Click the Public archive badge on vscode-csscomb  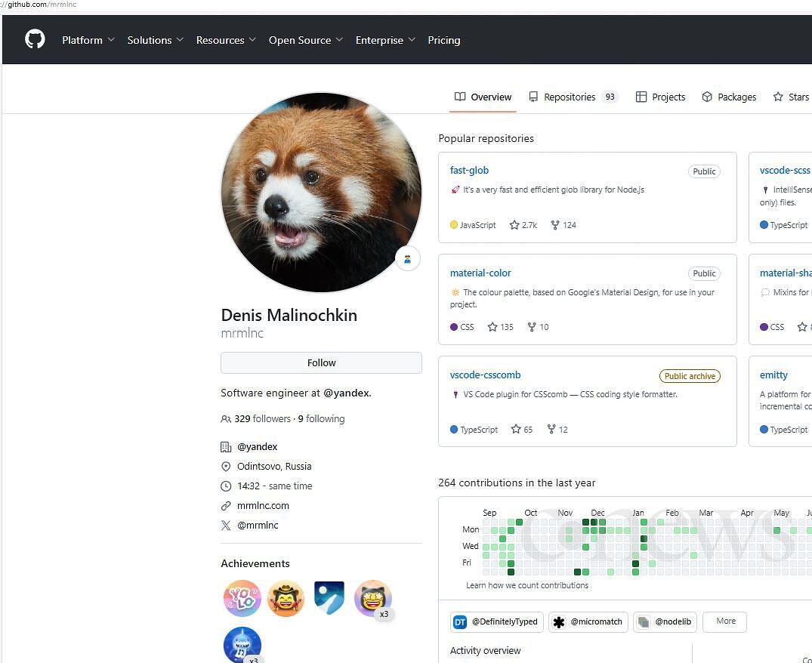tap(690, 376)
